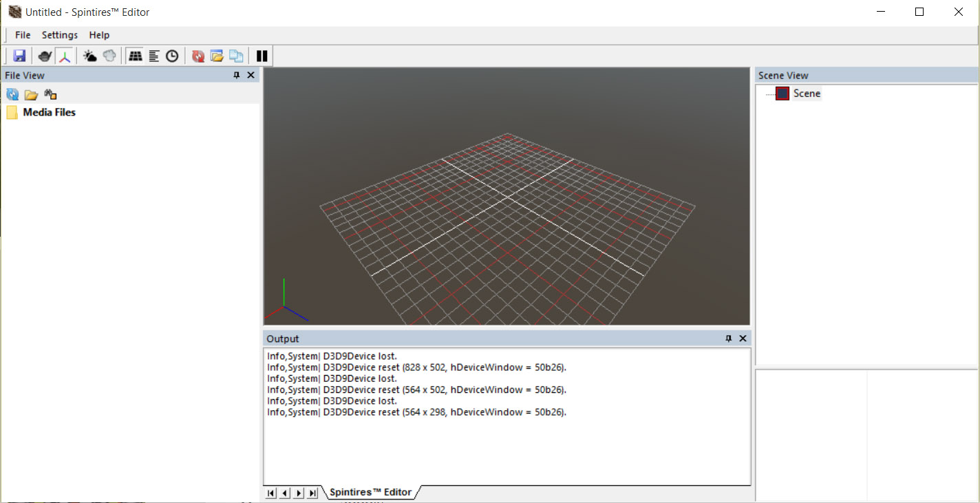
Task: Toggle the grid display toolbar icon
Action: (x=136, y=56)
